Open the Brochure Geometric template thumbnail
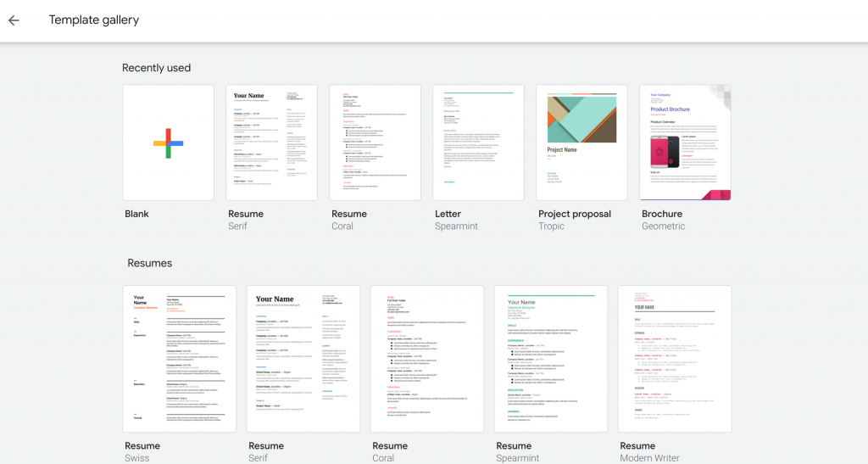 click(685, 143)
